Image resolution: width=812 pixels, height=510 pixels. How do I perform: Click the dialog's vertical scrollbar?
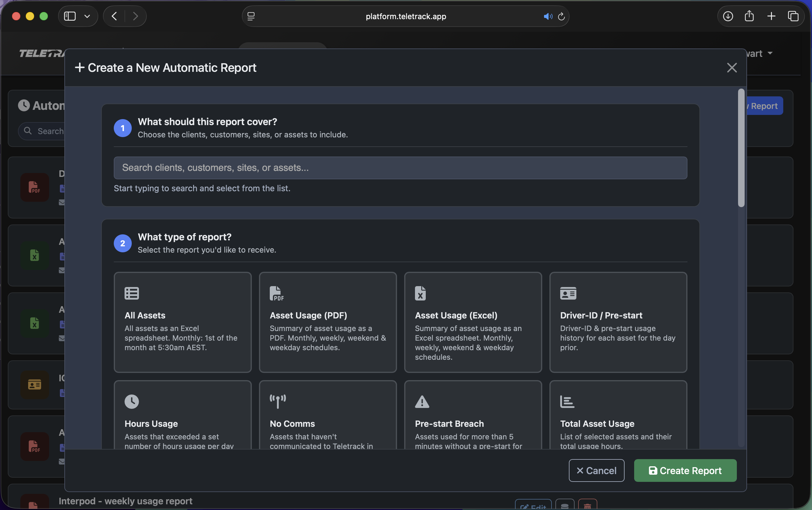pyautogui.click(x=741, y=148)
